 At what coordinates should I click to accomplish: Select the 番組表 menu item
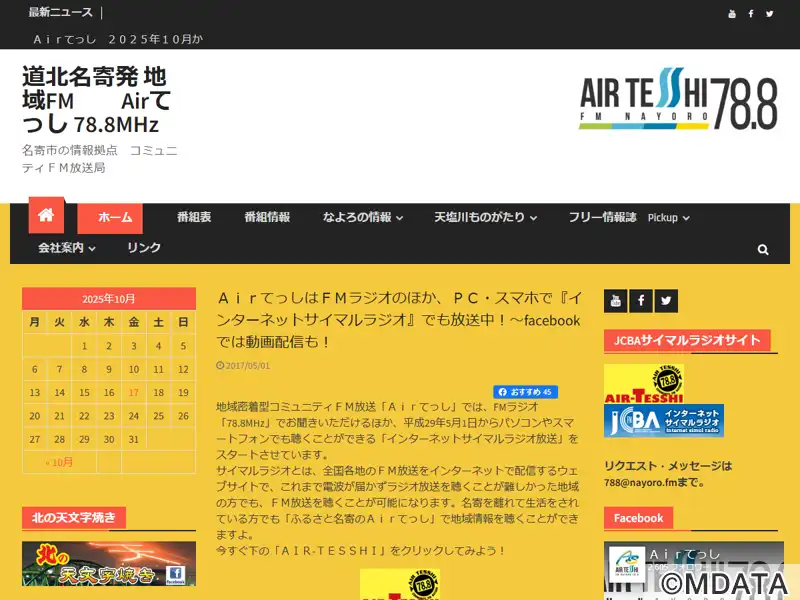tap(194, 217)
